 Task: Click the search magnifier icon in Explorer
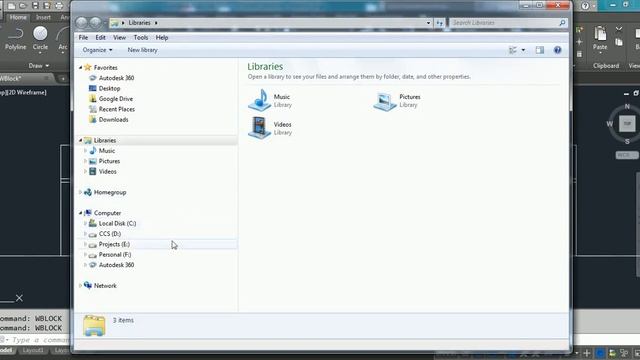pyautogui.click(x=562, y=23)
